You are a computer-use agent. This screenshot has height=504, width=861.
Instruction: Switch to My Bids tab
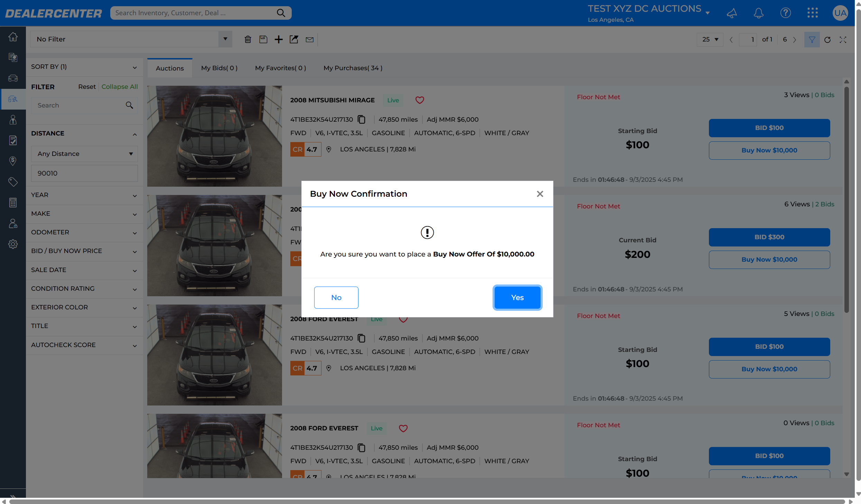pyautogui.click(x=219, y=68)
